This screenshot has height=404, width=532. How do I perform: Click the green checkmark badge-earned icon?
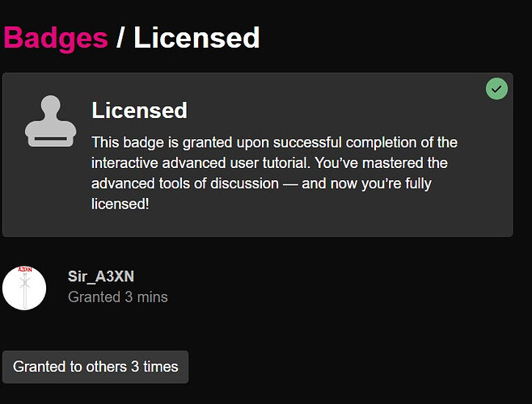point(496,88)
